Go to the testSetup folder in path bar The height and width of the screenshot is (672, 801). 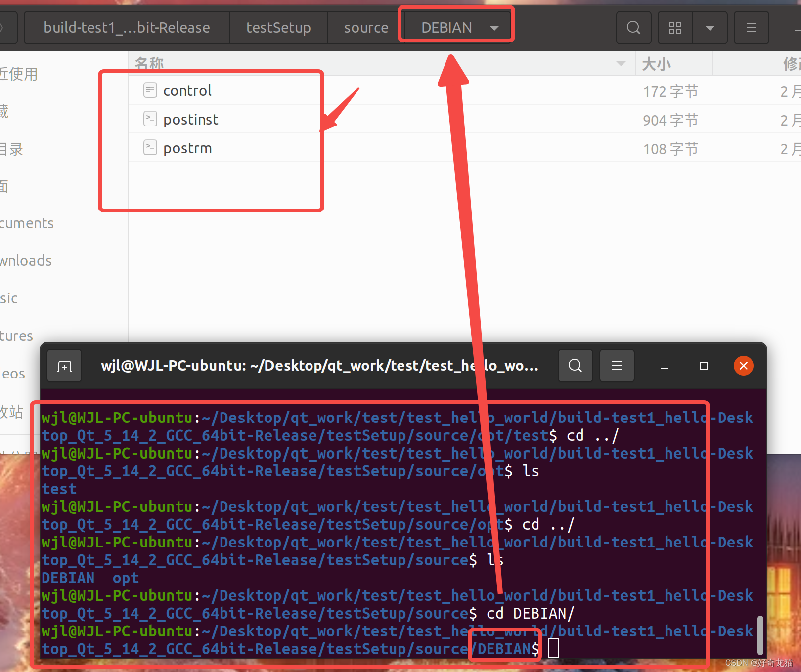pyautogui.click(x=279, y=28)
